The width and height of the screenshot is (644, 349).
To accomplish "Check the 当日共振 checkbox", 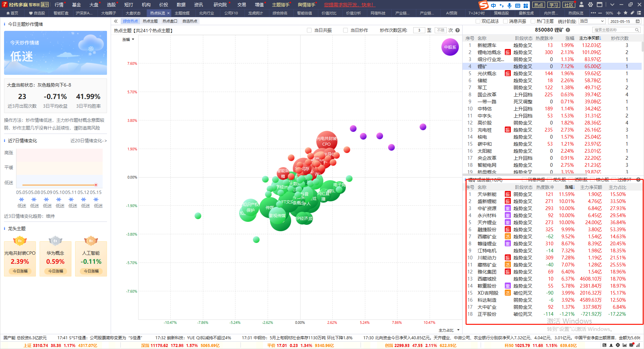I will click(309, 30).
